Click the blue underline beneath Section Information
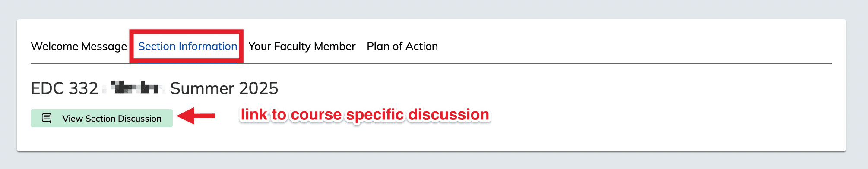The image size is (868, 169). (187, 63)
